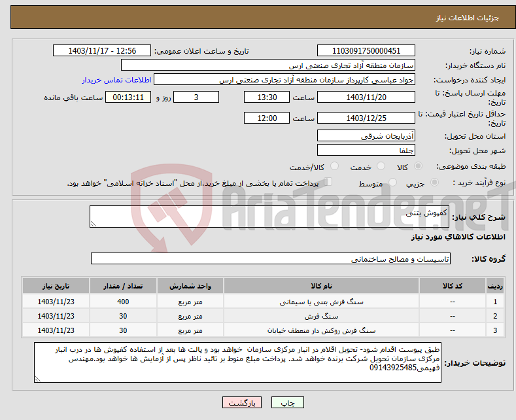Select the متوسط purchase type radio
This screenshot has width=516, height=420.
[392, 183]
